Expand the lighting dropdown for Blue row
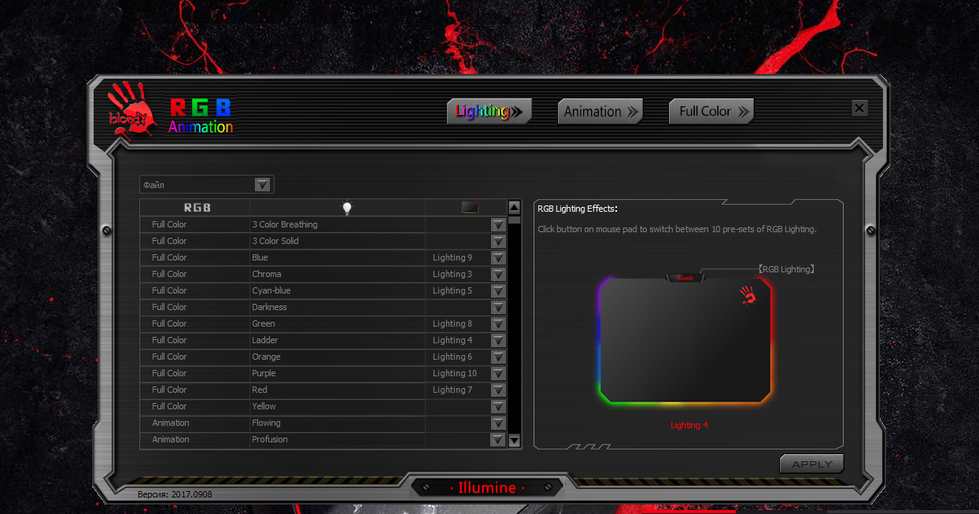The image size is (979, 514). pos(498,258)
